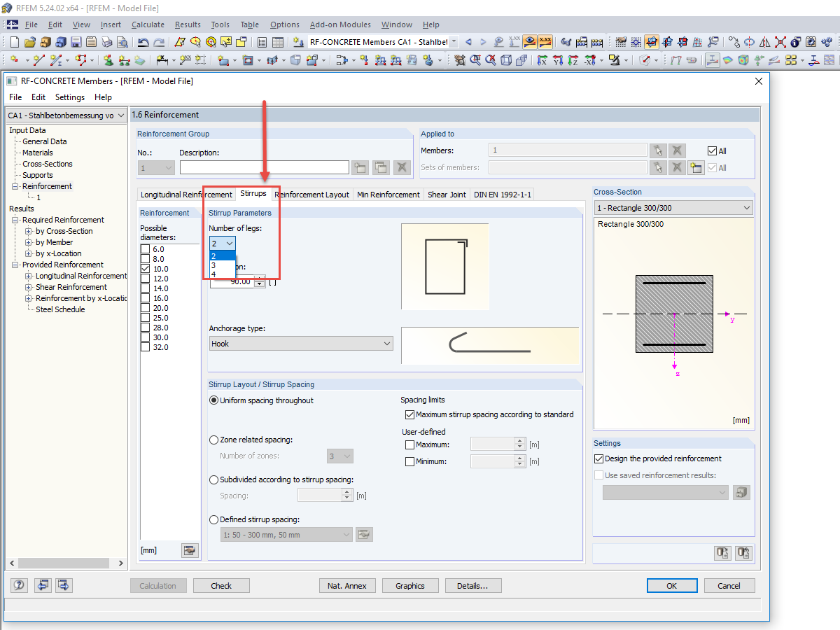Click the rebar diameter library icon below list

[189, 550]
